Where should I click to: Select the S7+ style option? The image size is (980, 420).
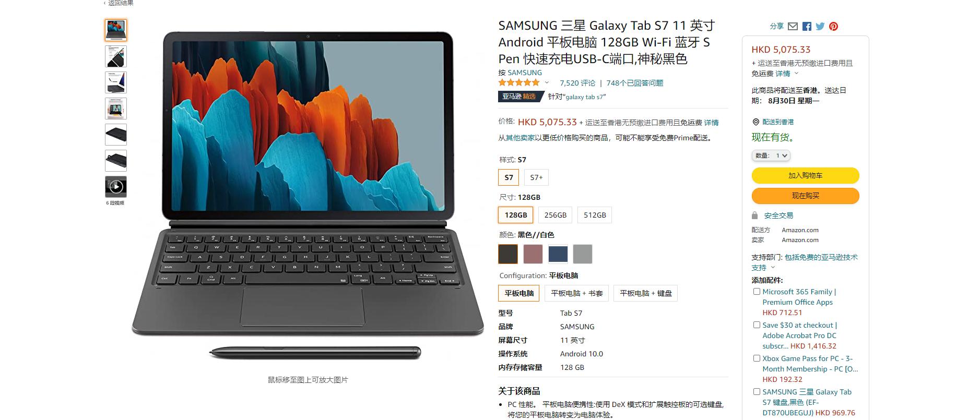pyautogui.click(x=536, y=177)
